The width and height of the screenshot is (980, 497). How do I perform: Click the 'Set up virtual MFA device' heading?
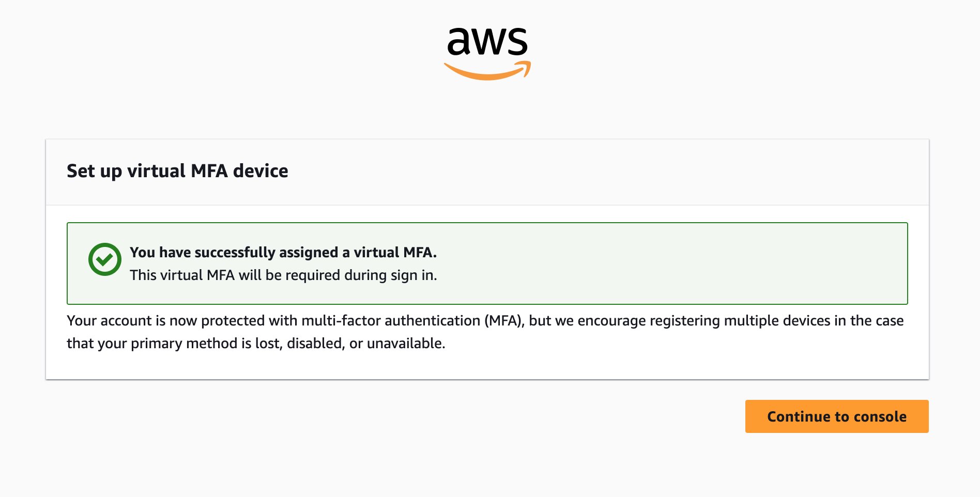177,171
